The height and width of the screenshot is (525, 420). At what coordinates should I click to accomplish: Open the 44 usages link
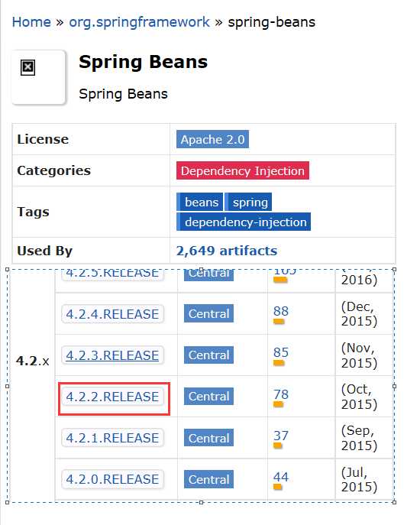[x=281, y=477]
